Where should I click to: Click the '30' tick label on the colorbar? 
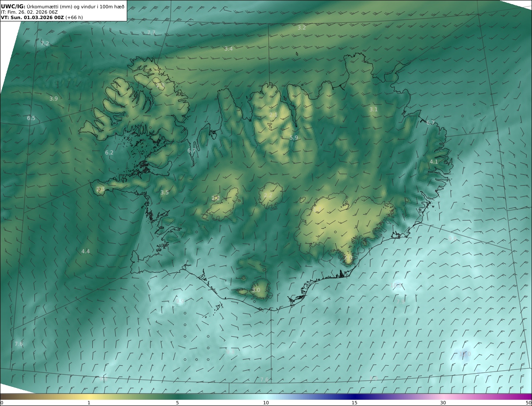443,403
